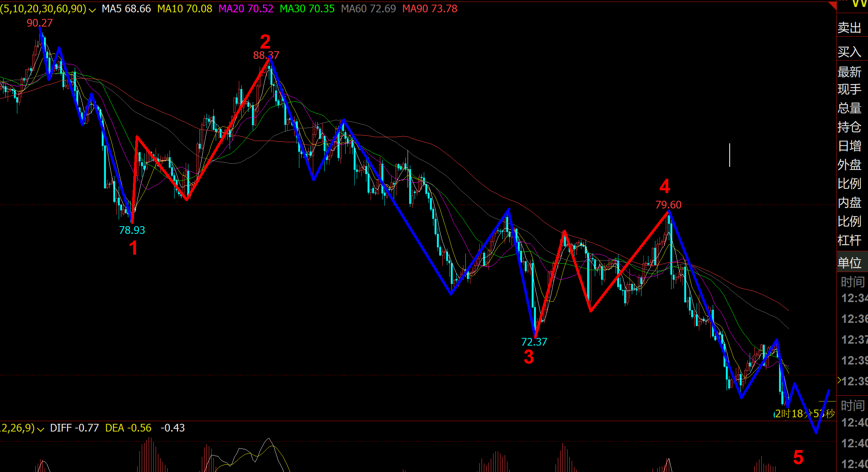The height and width of the screenshot is (472, 868).
Task: Select the MA10 70.08 indicator label
Action: 185,9
